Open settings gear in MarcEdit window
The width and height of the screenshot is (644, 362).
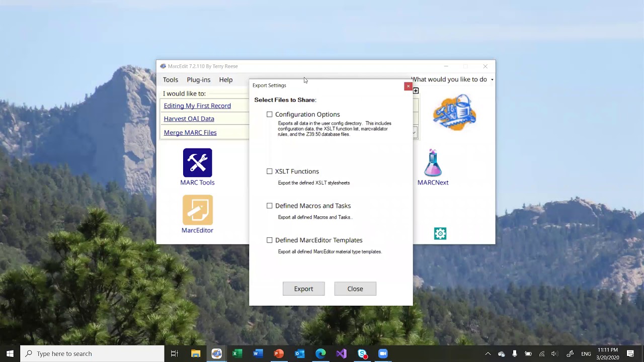(440, 233)
